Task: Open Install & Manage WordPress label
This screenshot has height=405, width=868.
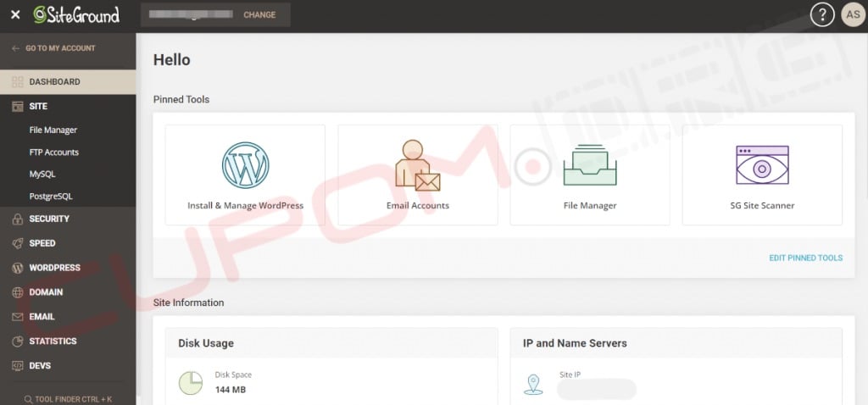Action: (245, 205)
